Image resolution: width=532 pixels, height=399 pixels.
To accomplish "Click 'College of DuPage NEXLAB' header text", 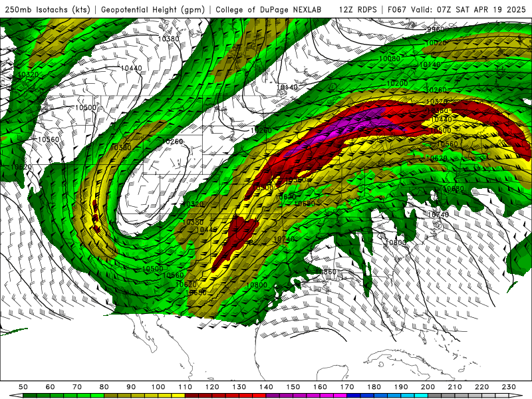I will tap(269, 9).
